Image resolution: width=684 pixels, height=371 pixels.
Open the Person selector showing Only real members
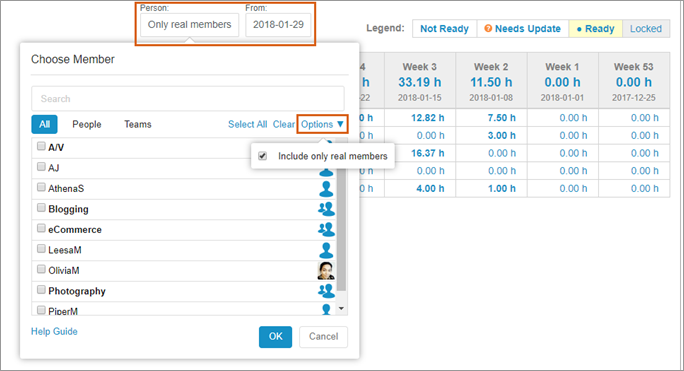(x=189, y=25)
